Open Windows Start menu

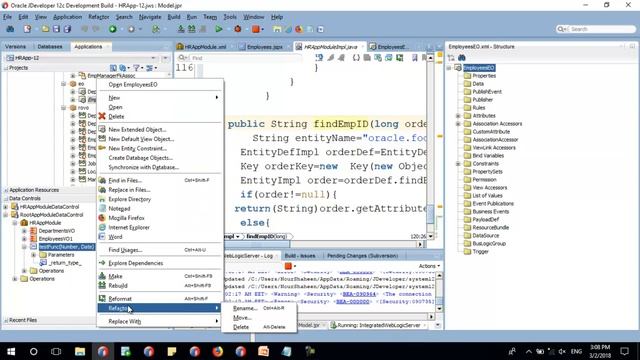tap(11, 351)
